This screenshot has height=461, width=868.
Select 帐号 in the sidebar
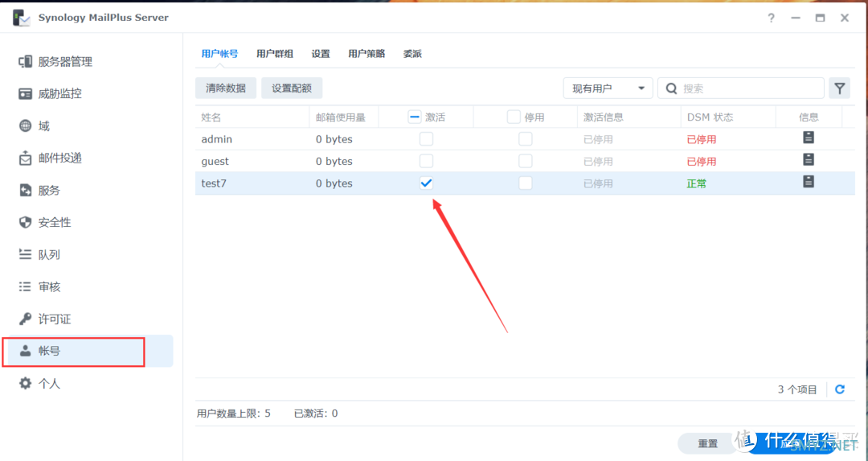tap(92, 351)
